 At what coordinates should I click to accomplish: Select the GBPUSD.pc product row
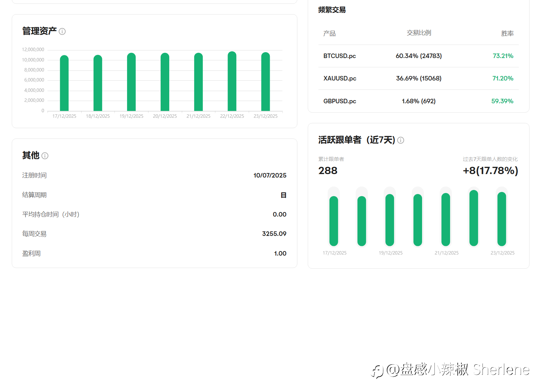click(x=419, y=101)
